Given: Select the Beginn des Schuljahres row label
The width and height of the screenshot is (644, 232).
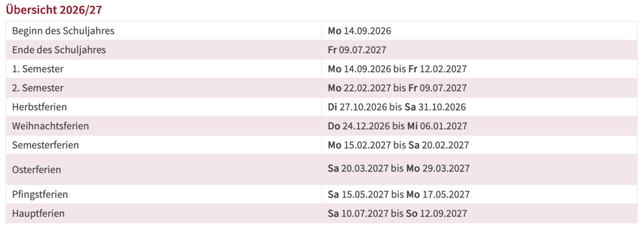Looking at the screenshot, I should click(64, 31).
